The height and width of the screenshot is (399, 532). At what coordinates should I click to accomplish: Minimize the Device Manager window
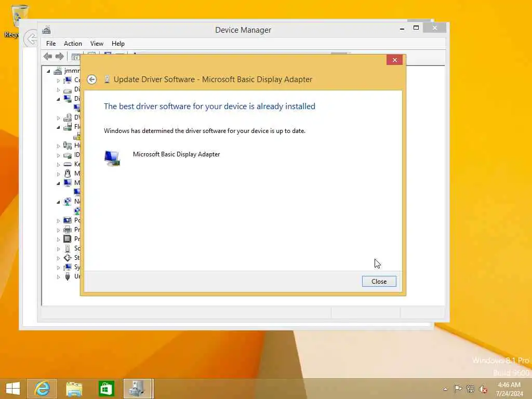click(x=402, y=29)
